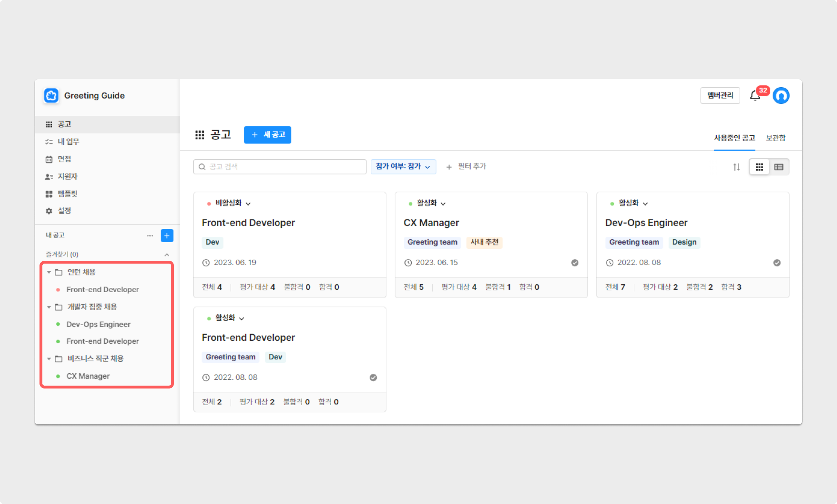Switch to the 보관함 tab

pos(775,138)
